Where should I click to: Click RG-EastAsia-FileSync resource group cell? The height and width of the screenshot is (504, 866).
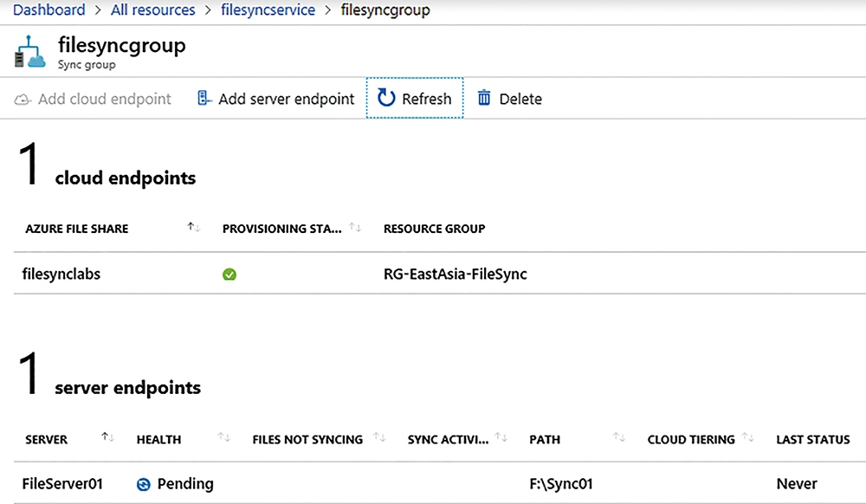click(456, 274)
